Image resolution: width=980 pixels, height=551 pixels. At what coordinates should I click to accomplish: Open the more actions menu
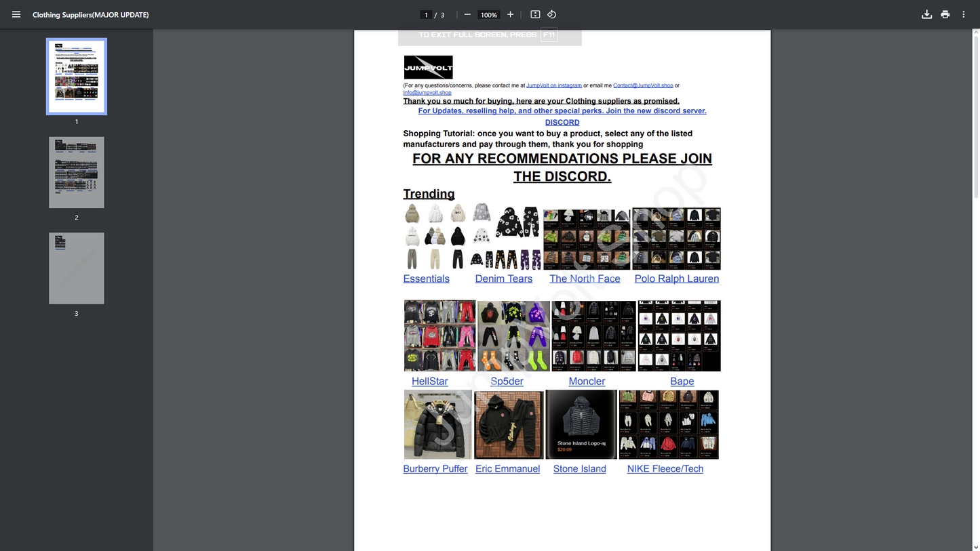964,14
